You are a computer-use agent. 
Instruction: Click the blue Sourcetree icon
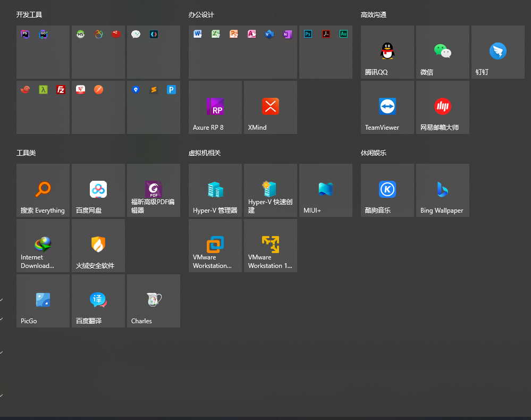[x=136, y=89]
